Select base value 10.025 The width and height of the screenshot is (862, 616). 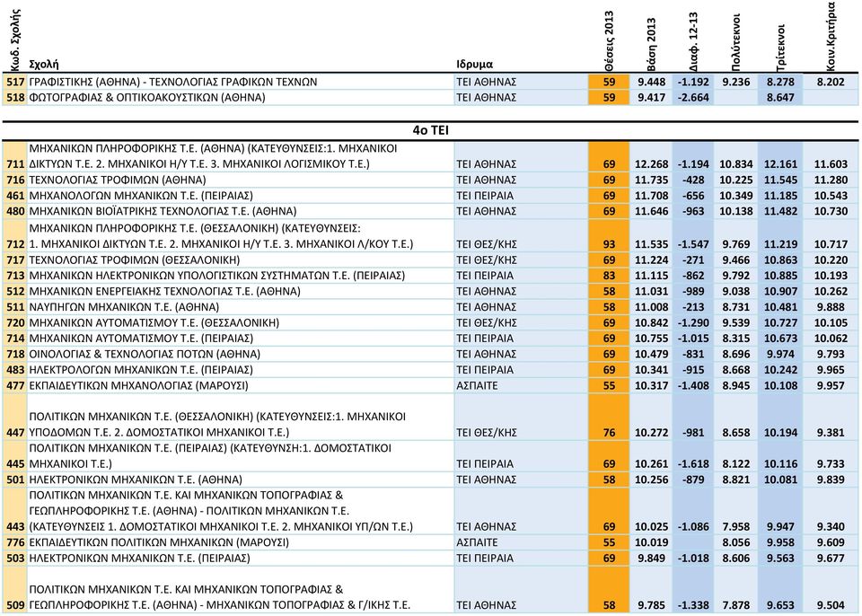(x=652, y=526)
